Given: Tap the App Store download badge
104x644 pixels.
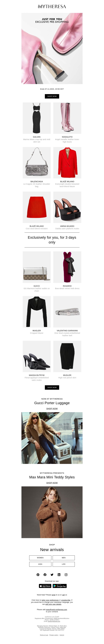Looking at the screenshot, I should [x=45, y=586].
